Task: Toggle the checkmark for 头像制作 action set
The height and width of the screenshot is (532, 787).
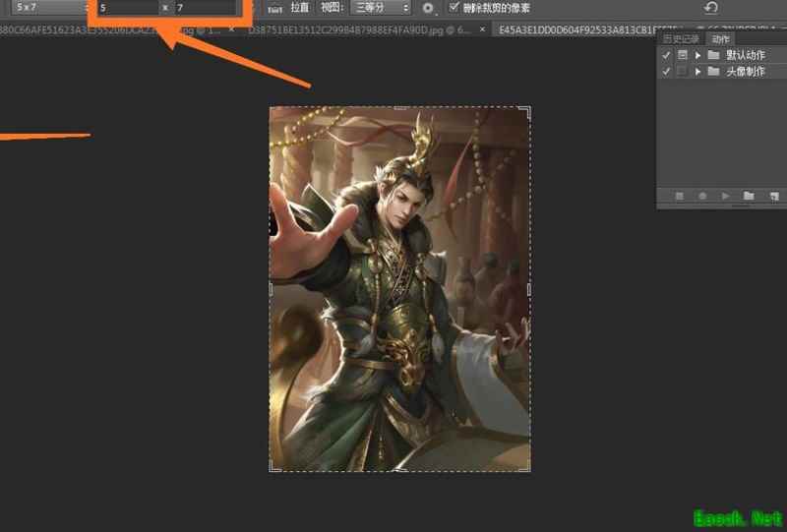Action: tap(666, 71)
